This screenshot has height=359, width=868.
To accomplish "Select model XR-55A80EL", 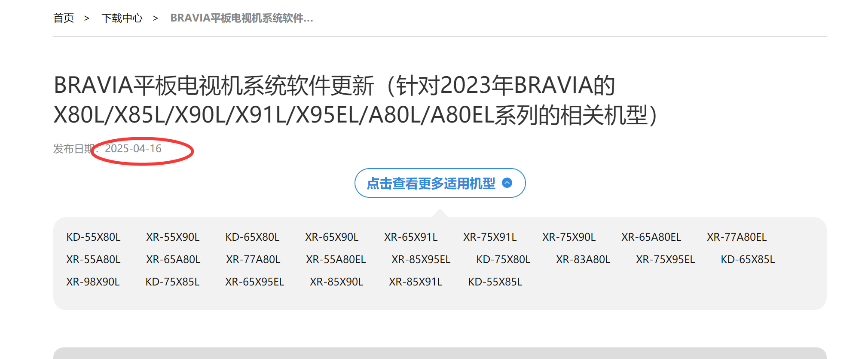I will [x=336, y=260].
